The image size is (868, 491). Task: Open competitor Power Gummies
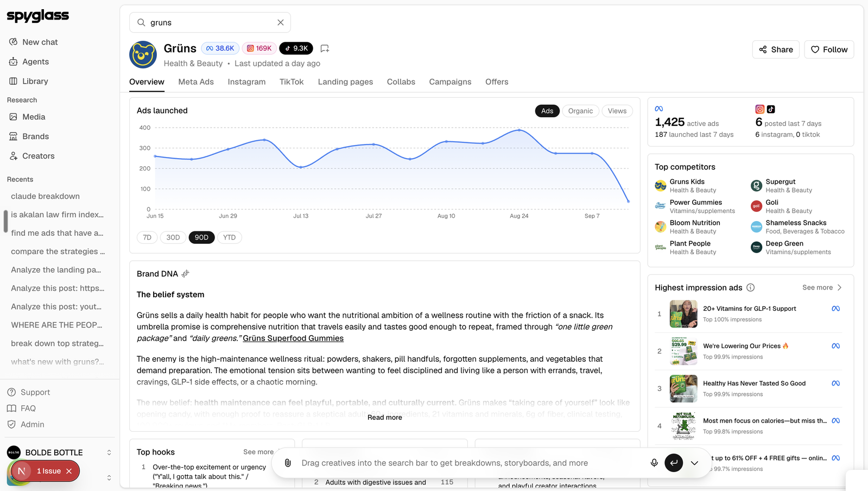tap(695, 206)
